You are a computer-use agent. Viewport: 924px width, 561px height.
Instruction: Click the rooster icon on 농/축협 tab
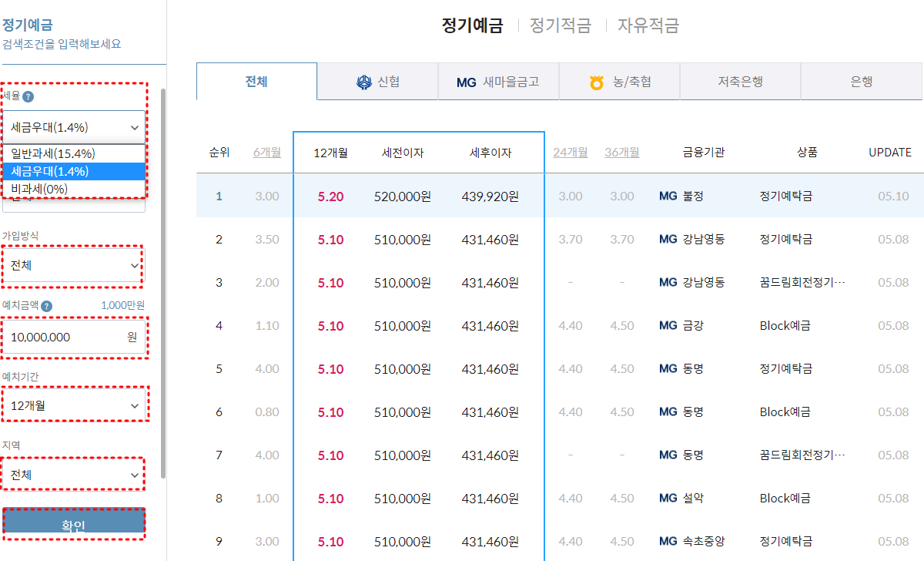(x=597, y=81)
